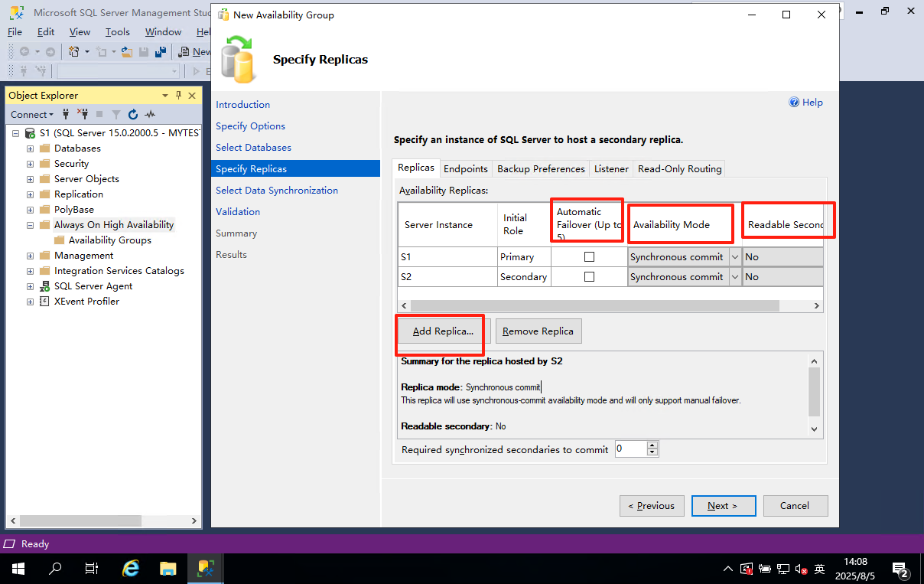The image size is (924, 584).
Task: Expand the Databases node
Action: tap(30, 148)
